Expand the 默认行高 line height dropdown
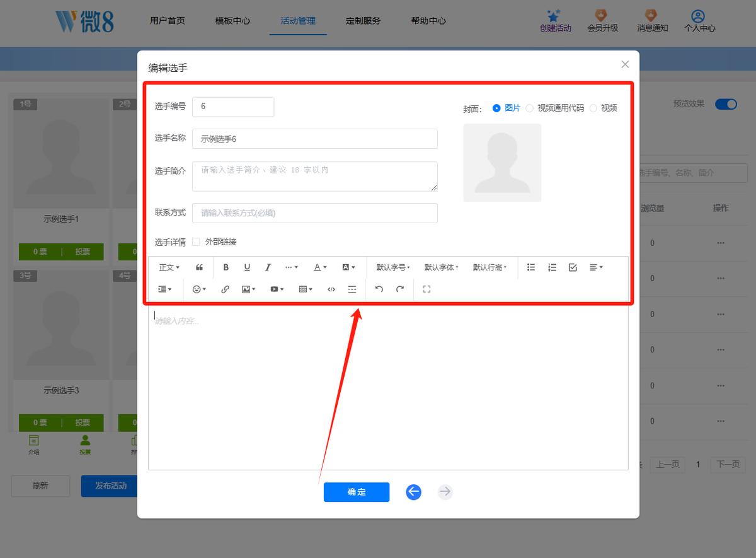This screenshot has width=756, height=558. click(490, 267)
